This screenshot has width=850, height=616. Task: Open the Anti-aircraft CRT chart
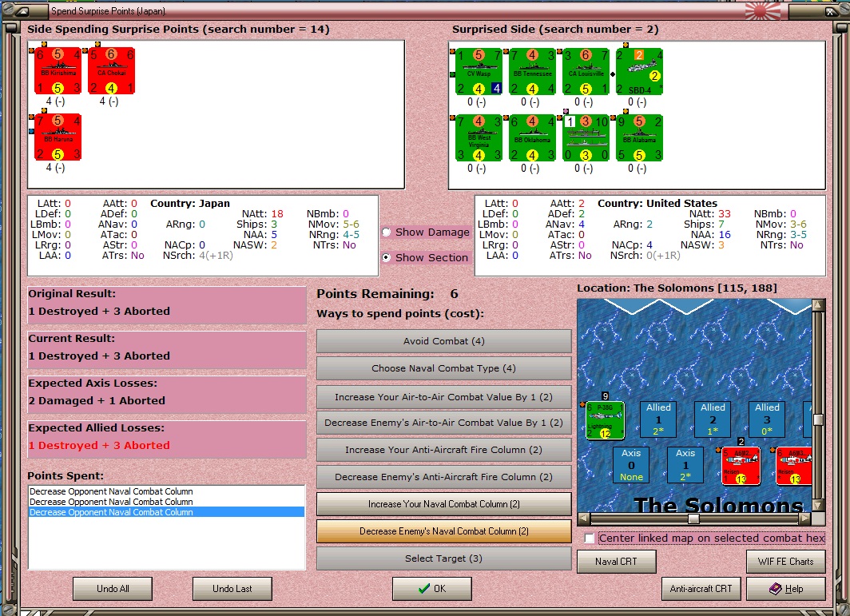[701, 589]
